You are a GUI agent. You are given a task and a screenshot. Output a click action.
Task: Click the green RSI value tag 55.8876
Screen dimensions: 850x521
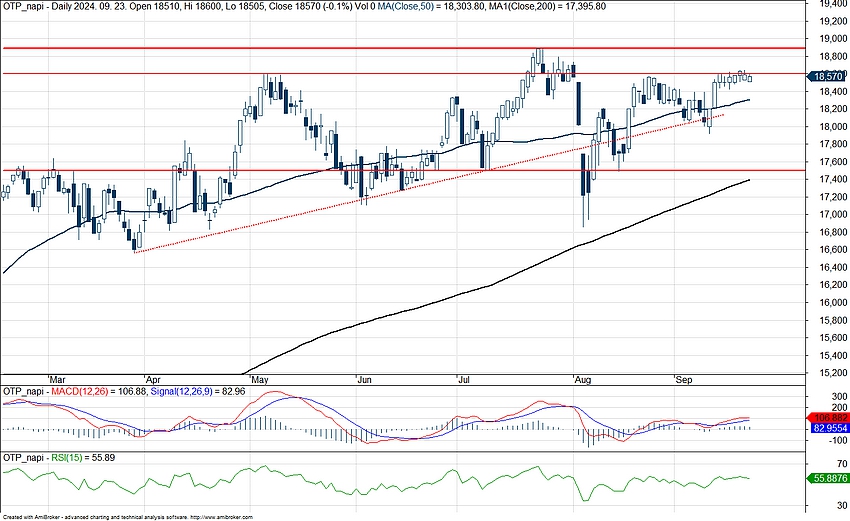point(828,478)
